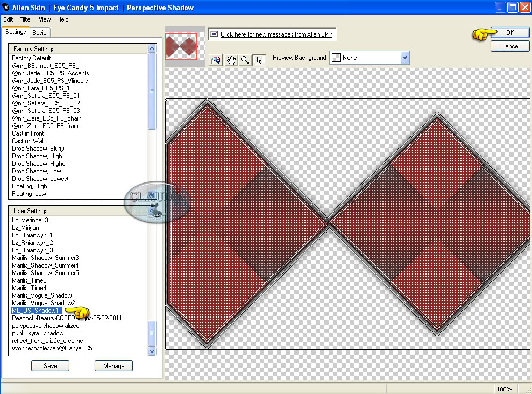The width and height of the screenshot is (532, 394).
Task: Select Drop Shadow, Low preset
Action: (36, 171)
